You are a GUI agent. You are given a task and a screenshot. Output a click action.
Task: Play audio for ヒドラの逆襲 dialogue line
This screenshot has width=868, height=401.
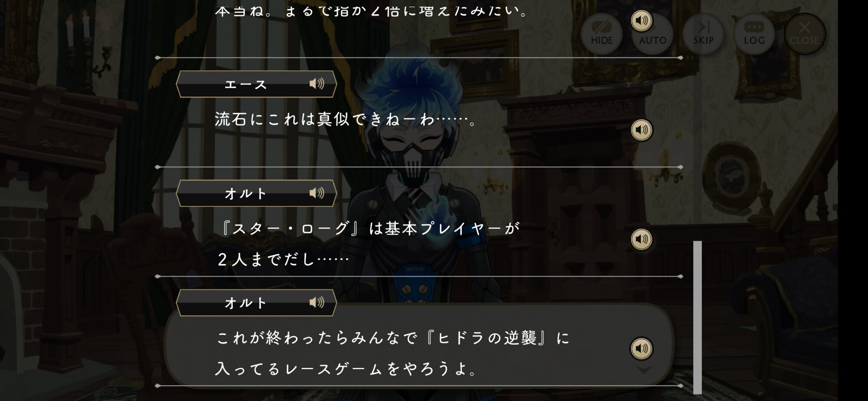pyautogui.click(x=641, y=348)
